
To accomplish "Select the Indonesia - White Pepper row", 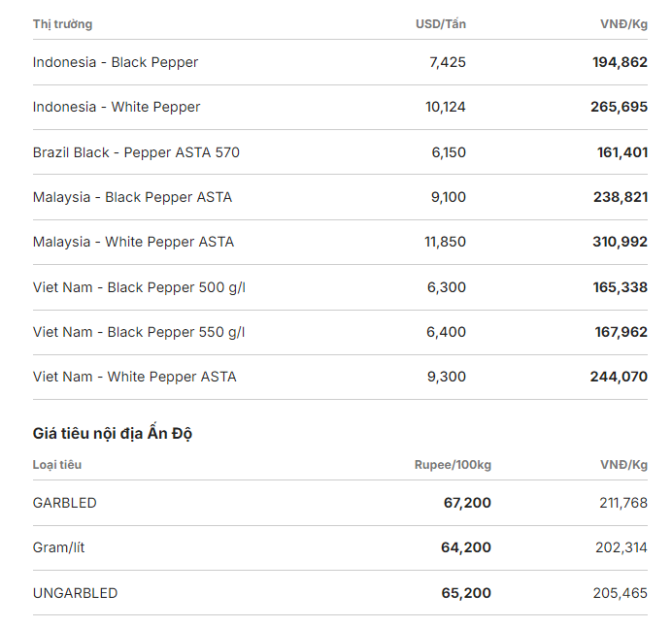I will coord(340,107).
